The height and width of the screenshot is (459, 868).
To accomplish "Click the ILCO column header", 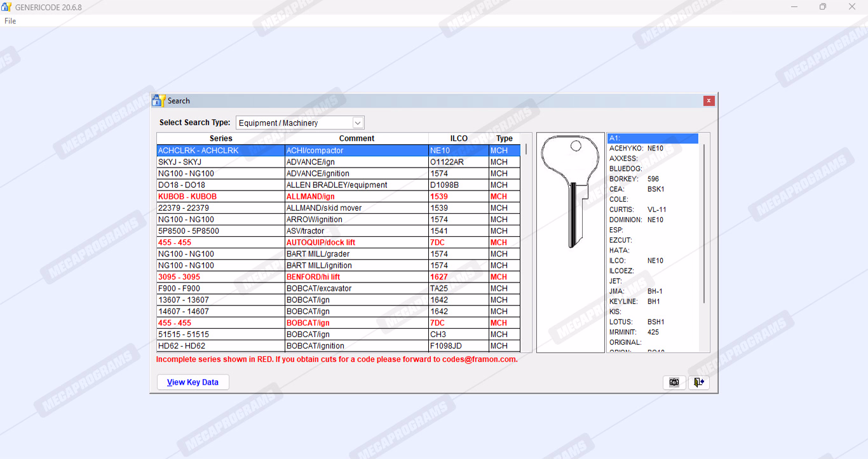I will tap(458, 138).
